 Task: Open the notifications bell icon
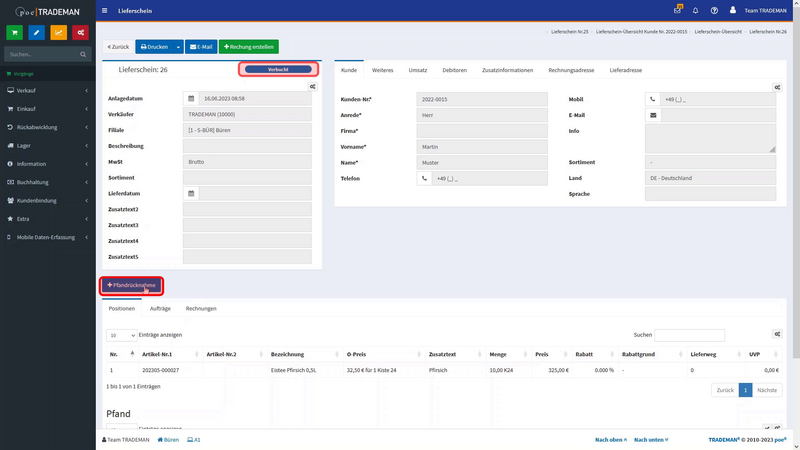pyautogui.click(x=695, y=10)
